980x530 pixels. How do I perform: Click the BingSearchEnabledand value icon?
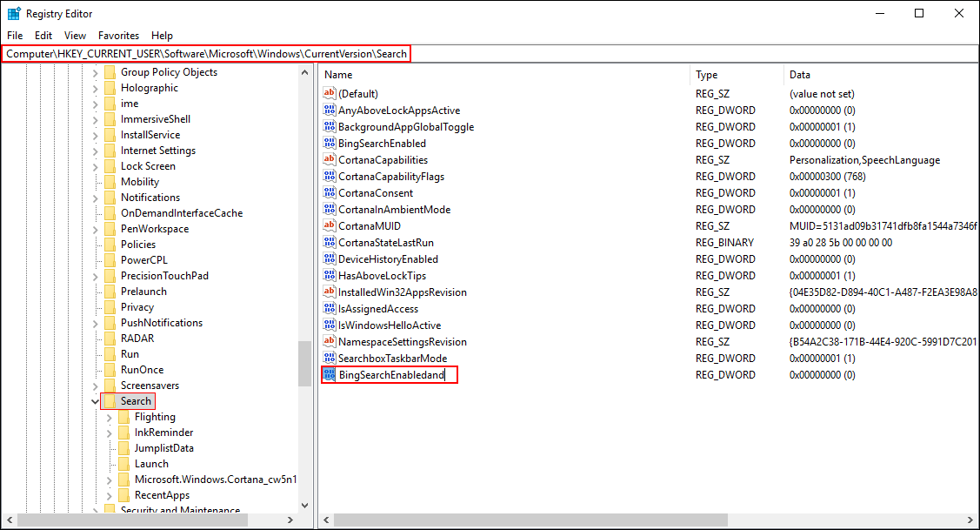[x=330, y=375]
